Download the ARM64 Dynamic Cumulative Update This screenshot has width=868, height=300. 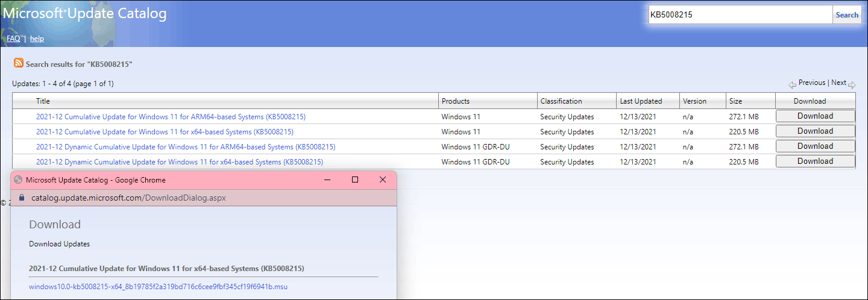coord(815,146)
